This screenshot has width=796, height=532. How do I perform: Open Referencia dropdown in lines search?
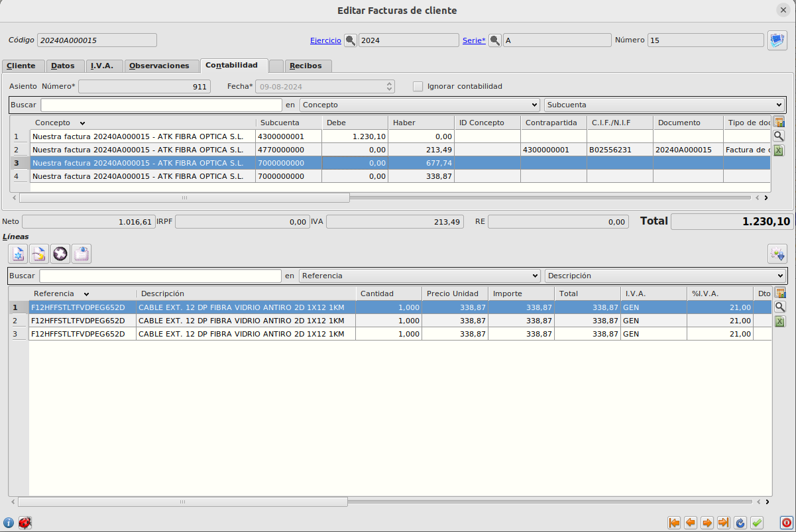[x=420, y=276]
